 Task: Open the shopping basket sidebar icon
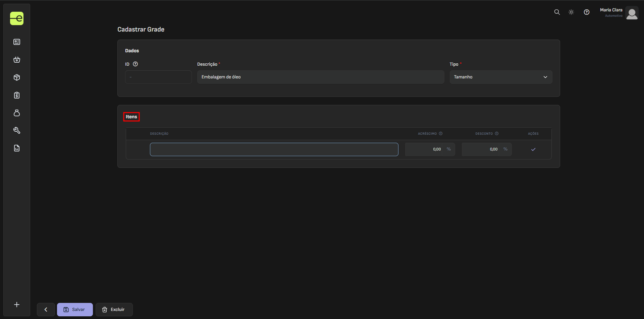[x=17, y=60]
